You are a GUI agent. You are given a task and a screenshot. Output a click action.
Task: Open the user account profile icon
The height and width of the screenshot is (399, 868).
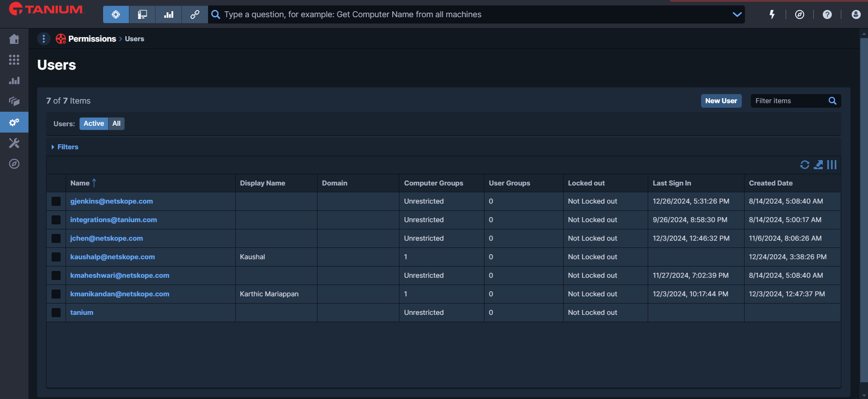[855, 14]
